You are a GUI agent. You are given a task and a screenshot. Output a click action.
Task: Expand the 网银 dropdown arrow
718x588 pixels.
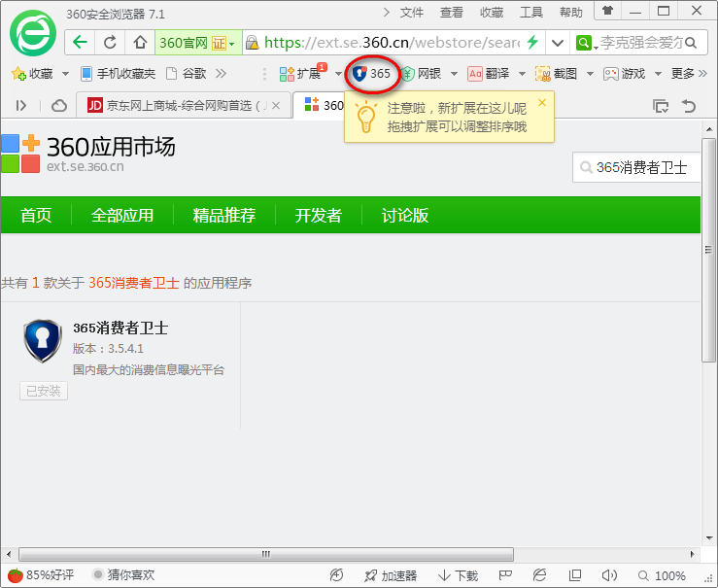[454, 73]
